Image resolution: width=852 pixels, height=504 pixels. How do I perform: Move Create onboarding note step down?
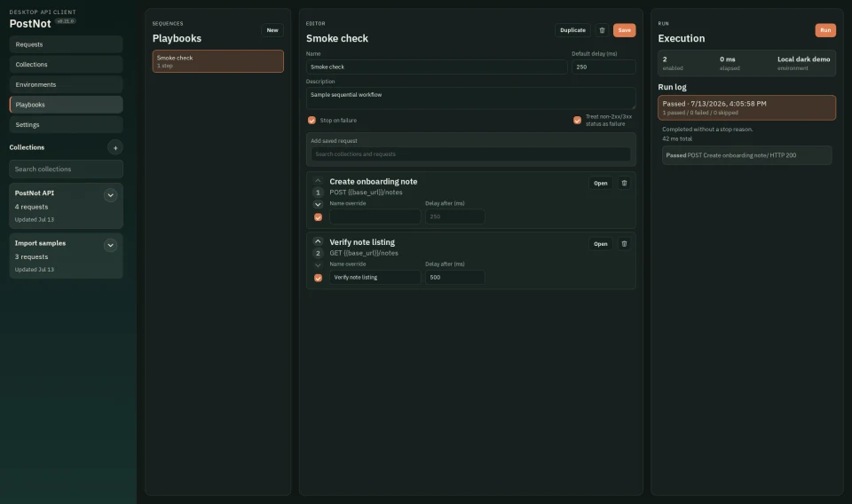click(x=318, y=205)
